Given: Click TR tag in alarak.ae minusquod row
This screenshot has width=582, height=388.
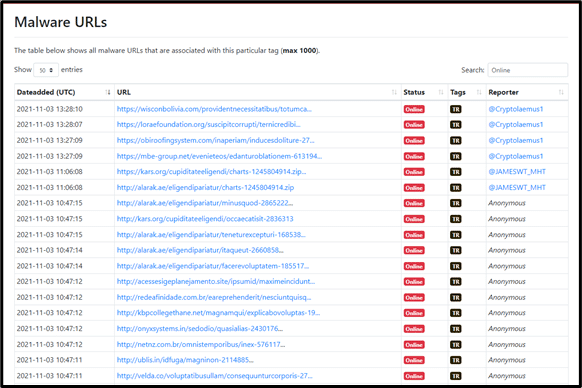Looking at the screenshot, I should tap(456, 203).
